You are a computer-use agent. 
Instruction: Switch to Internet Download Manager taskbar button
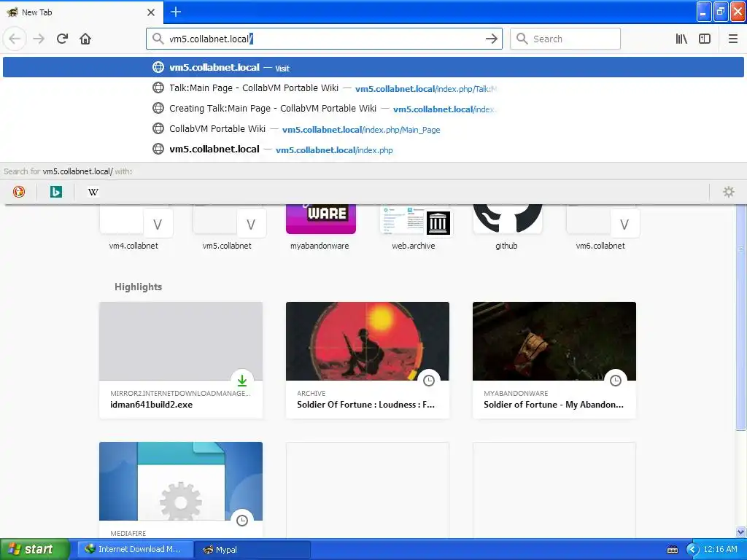(135, 549)
